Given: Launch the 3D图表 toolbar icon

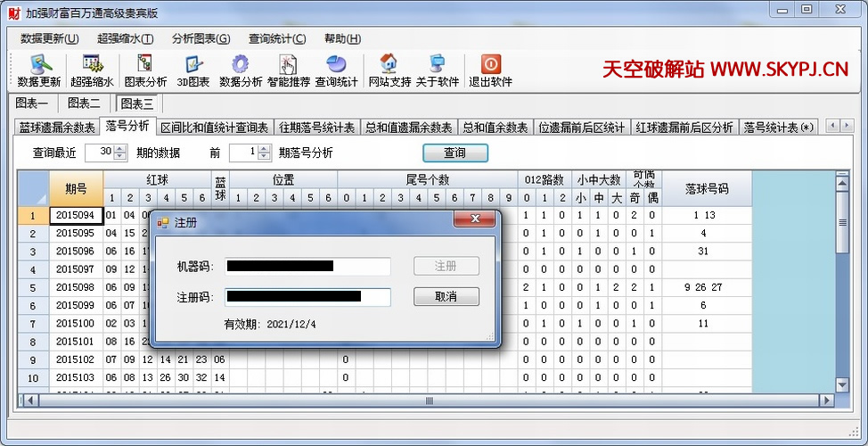Looking at the screenshot, I should pos(192,70).
